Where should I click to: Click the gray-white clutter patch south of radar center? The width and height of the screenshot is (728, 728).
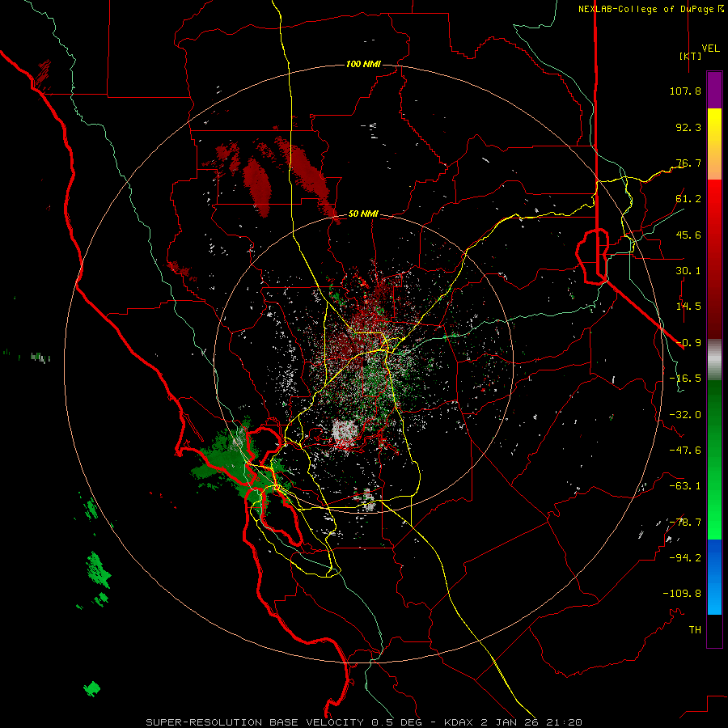click(345, 431)
